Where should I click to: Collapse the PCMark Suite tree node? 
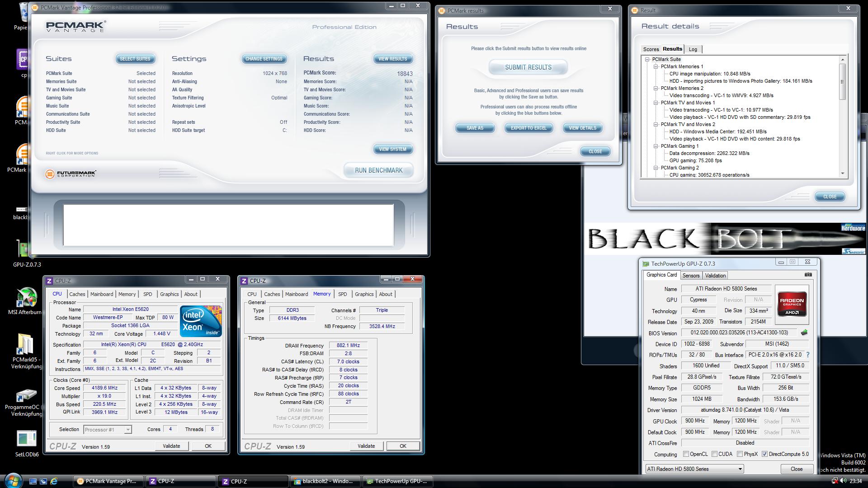[x=647, y=59]
